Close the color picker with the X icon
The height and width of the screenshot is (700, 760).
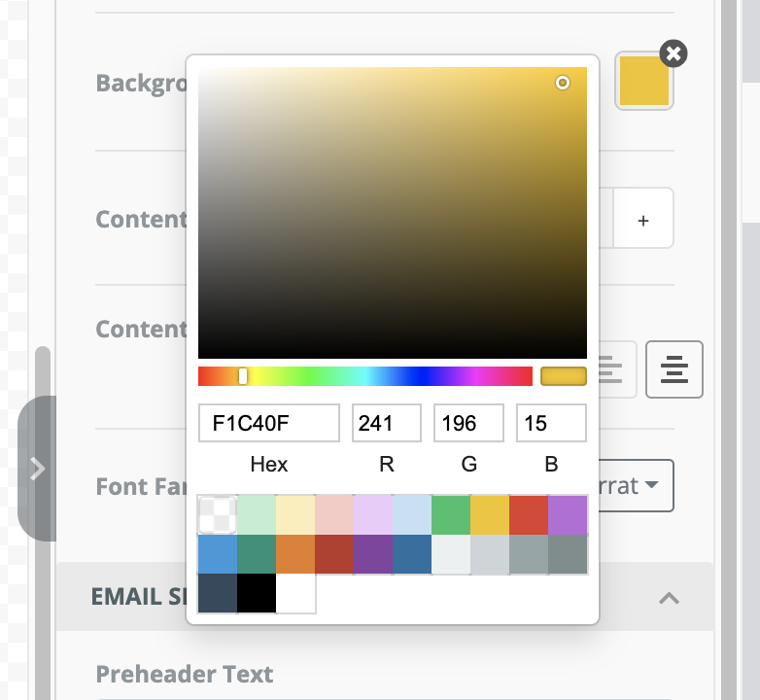674,53
